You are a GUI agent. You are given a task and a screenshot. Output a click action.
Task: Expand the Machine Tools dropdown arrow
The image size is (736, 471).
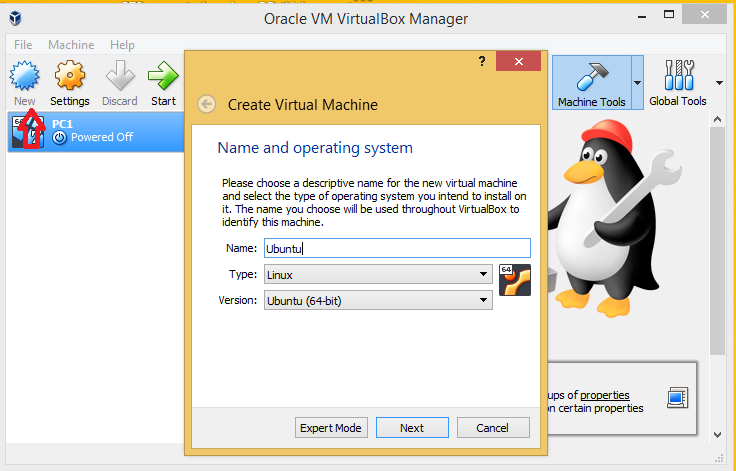[x=637, y=83]
